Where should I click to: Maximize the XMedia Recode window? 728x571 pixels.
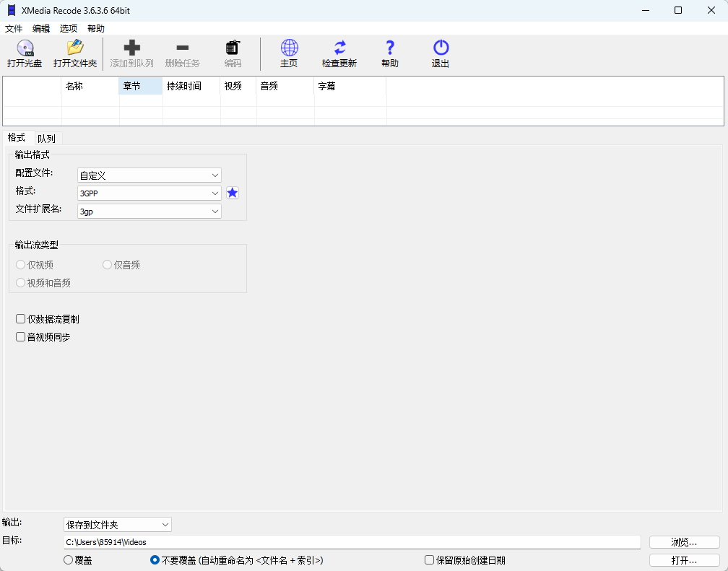click(678, 10)
